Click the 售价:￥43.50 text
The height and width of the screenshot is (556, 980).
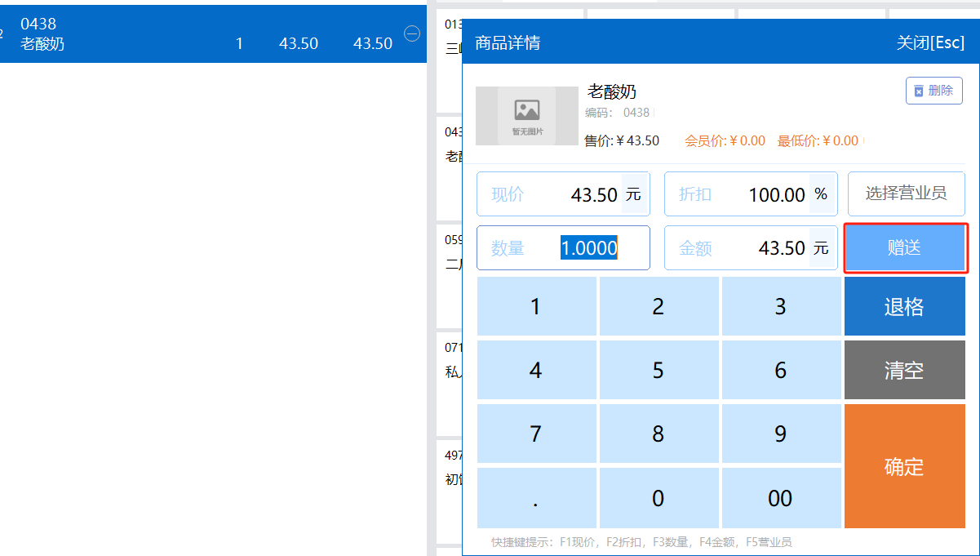pyautogui.click(x=622, y=140)
